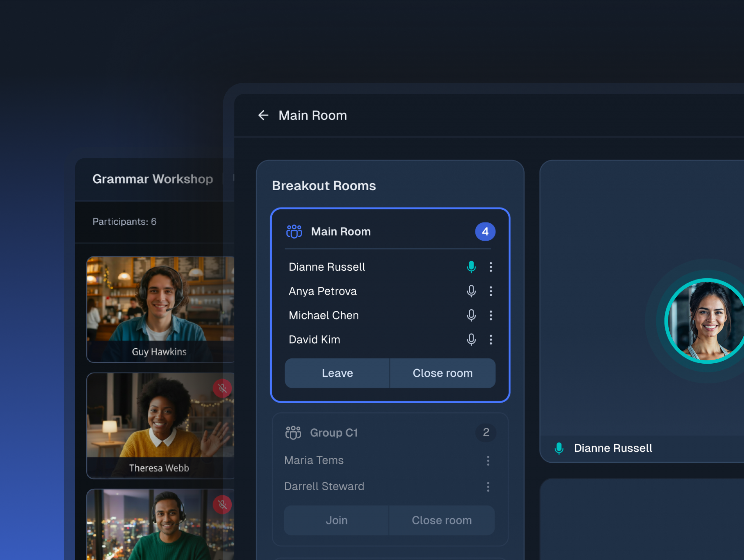Open three-dot menu for Darrell Steward

pos(488,487)
